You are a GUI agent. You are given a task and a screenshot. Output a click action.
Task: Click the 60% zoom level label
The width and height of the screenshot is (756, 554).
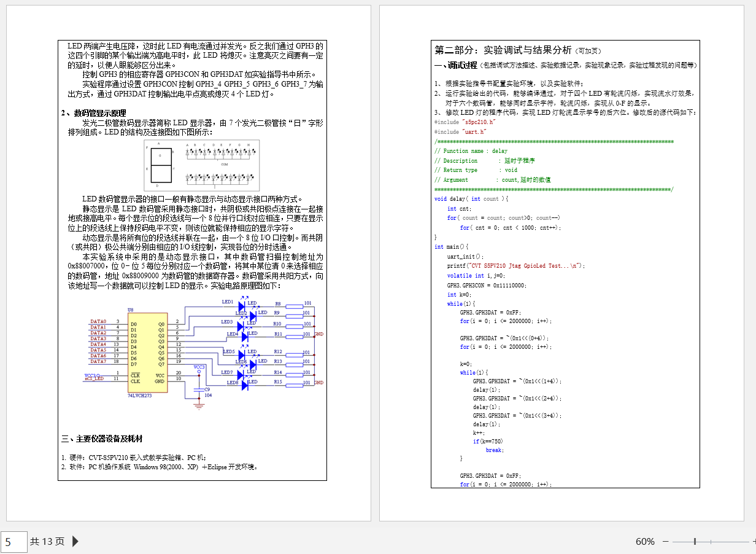point(644,542)
